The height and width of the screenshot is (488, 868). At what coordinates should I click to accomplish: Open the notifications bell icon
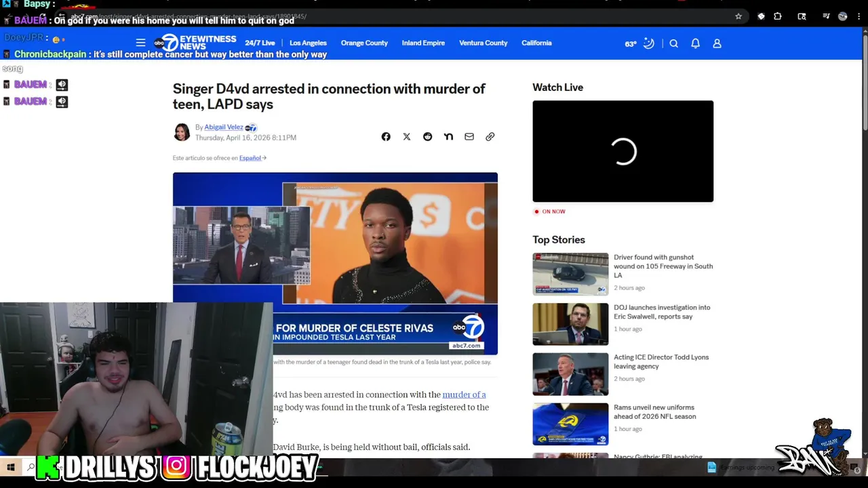[695, 43]
